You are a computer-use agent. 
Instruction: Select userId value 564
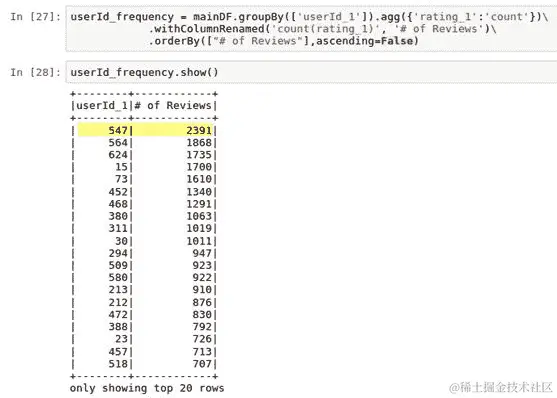point(118,142)
